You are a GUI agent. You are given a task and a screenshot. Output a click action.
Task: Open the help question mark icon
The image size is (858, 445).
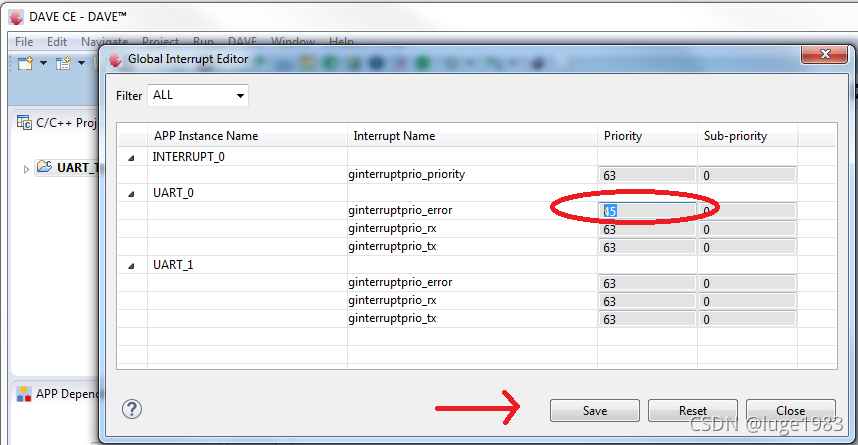click(x=132, y=409)
